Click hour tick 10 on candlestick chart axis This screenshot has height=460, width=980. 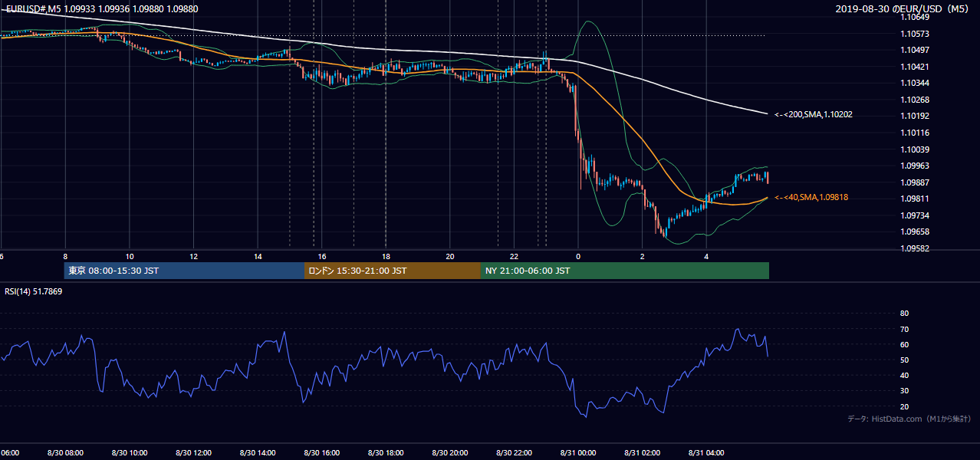(x=130, y=257)
